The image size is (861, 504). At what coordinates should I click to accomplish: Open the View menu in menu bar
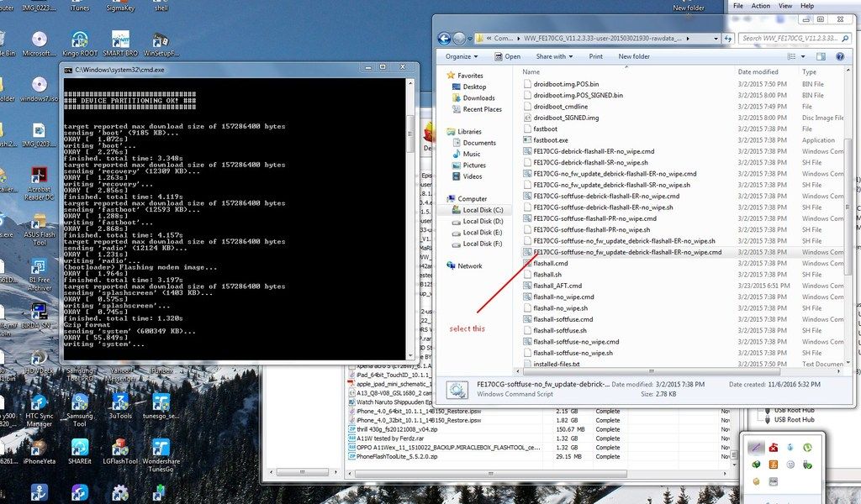click(785, 5)
